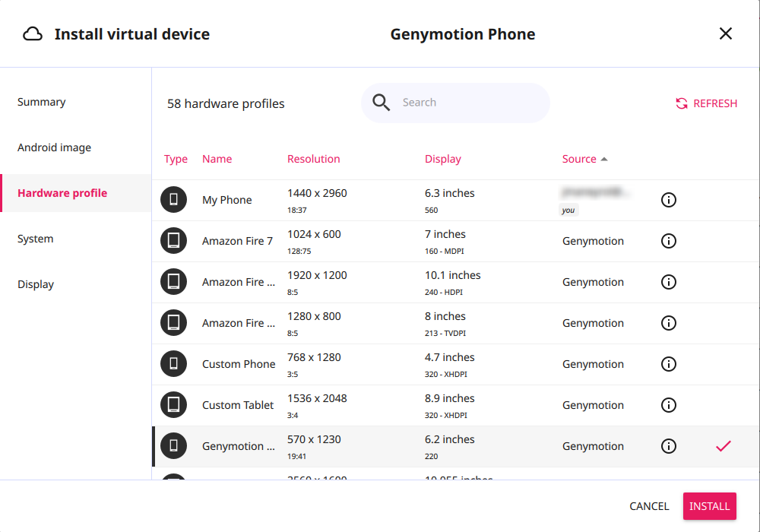Click My Phone device type icon
Viewport: 760px width, 532px height.
point(173,200)
